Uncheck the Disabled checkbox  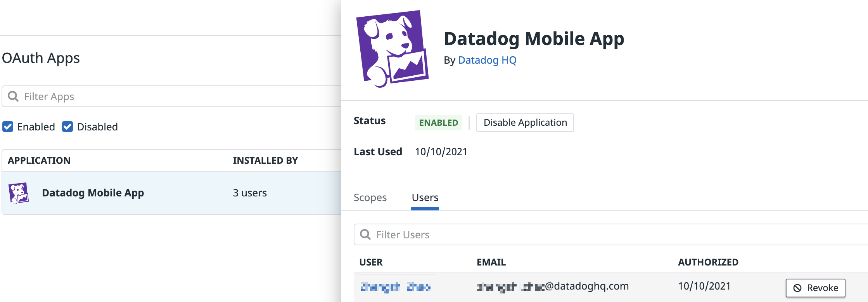tap(67, 127)
